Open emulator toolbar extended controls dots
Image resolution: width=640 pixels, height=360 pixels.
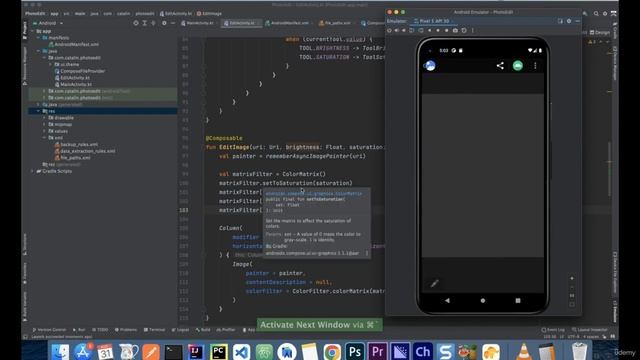click(x=473, y=30)
